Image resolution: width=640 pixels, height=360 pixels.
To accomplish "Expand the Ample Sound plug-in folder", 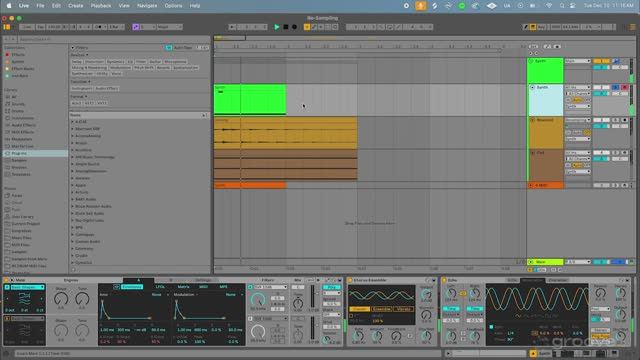I will tap(73, 164).
